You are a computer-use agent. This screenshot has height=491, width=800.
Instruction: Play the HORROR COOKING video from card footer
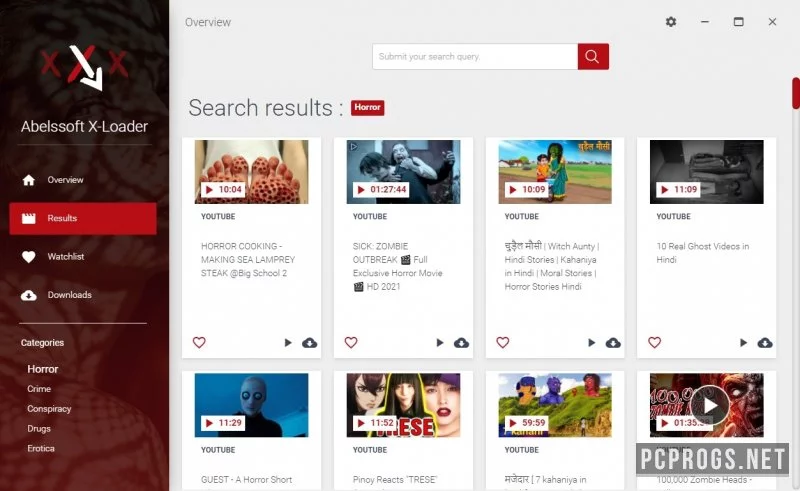pos(288,343)
